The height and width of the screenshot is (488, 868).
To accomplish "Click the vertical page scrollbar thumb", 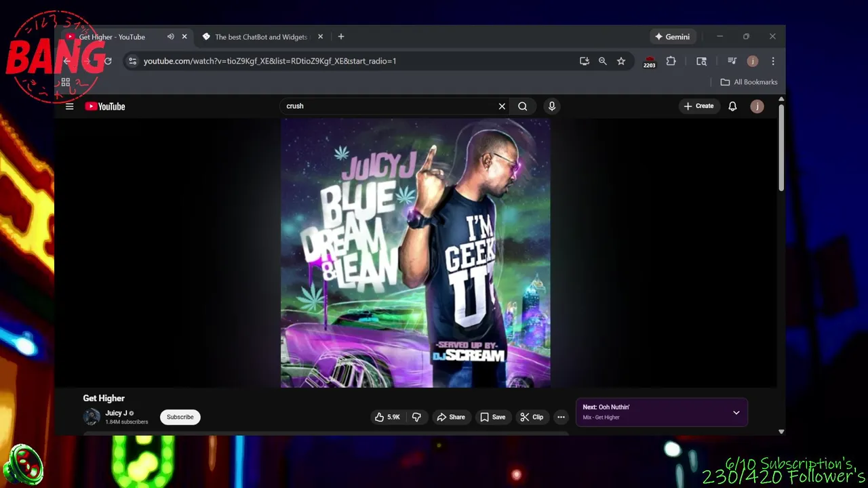I will [x=781, y=148].
